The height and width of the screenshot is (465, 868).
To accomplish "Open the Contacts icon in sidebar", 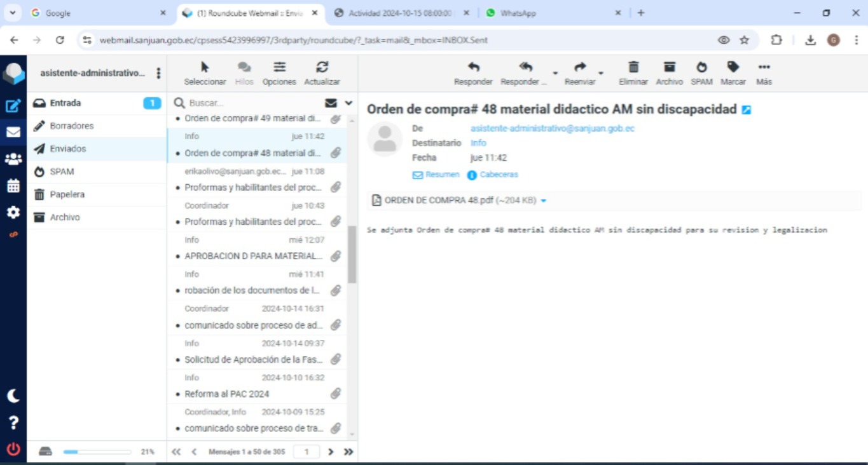I will (13, 159).
